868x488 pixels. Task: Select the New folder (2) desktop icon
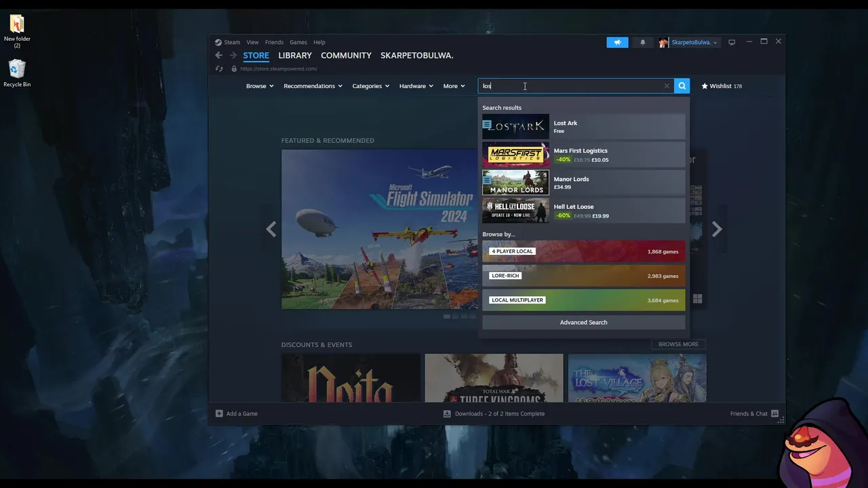17,31
